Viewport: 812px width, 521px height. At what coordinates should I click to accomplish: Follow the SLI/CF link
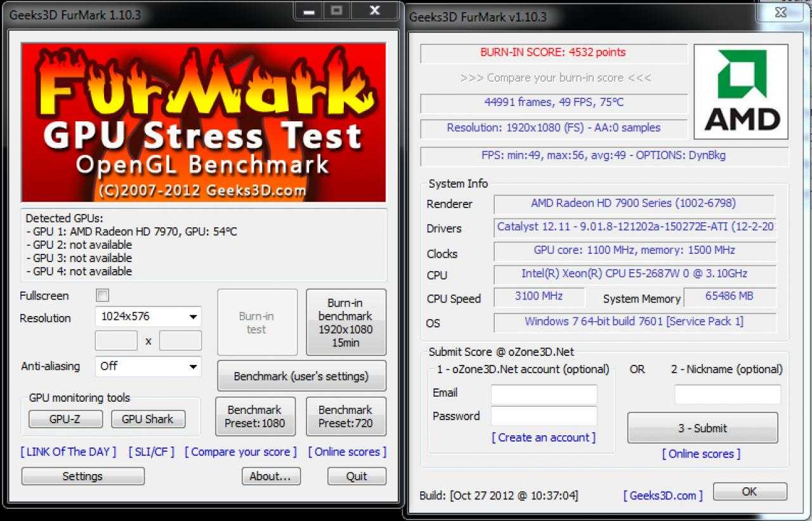click(151, 452)
